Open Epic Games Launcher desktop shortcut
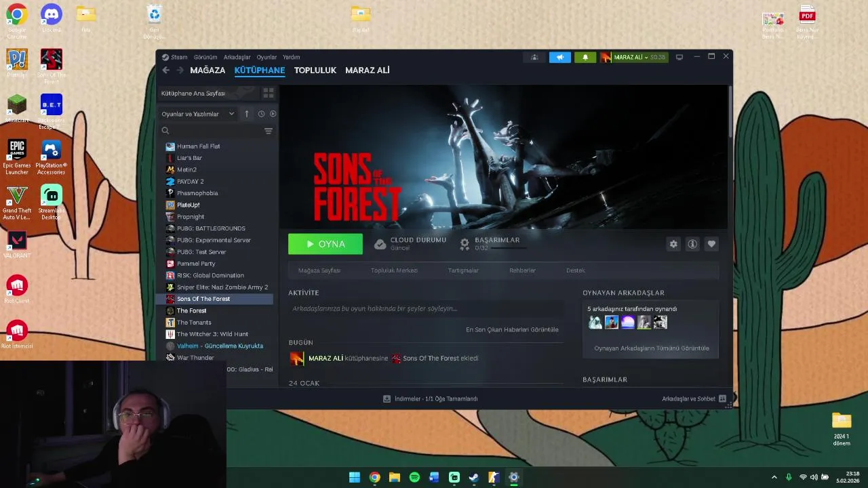The image size is (868, 488). tap(17, 157)
